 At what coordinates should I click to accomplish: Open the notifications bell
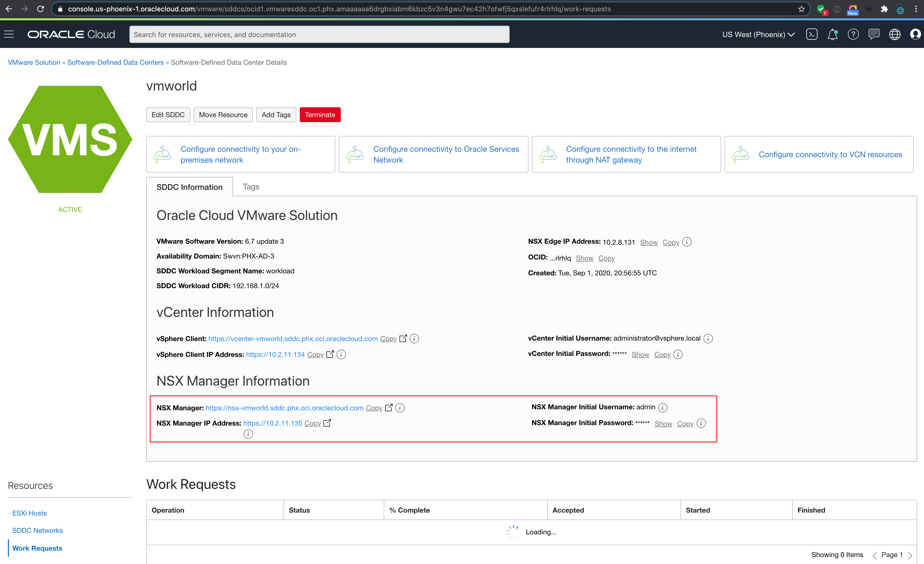pyautogui.click(x=833, y=34)
